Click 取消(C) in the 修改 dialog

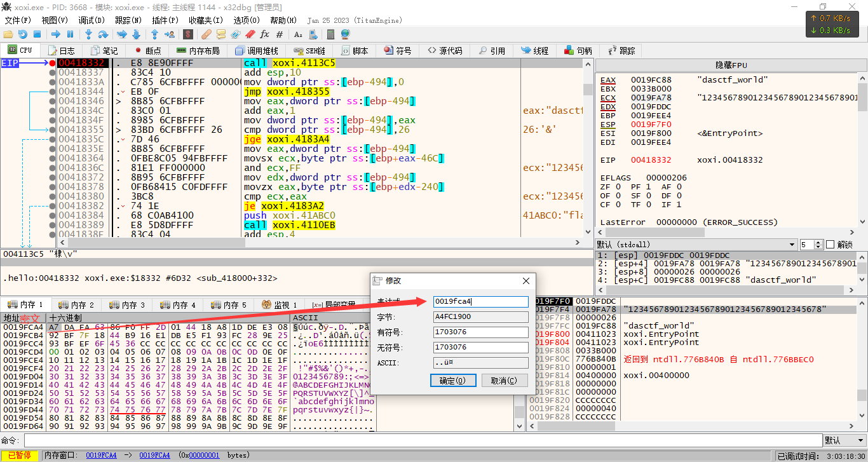[x=505, y=381]
